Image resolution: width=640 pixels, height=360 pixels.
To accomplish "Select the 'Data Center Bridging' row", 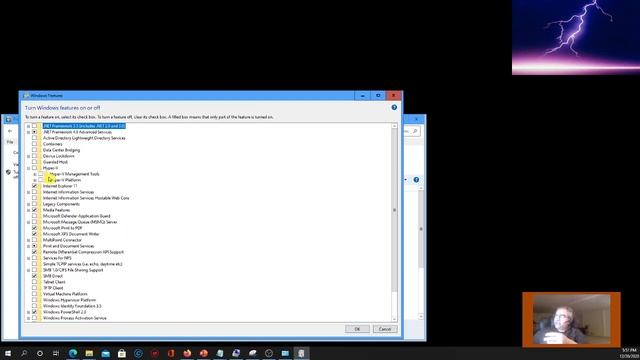I will point(61,150).
